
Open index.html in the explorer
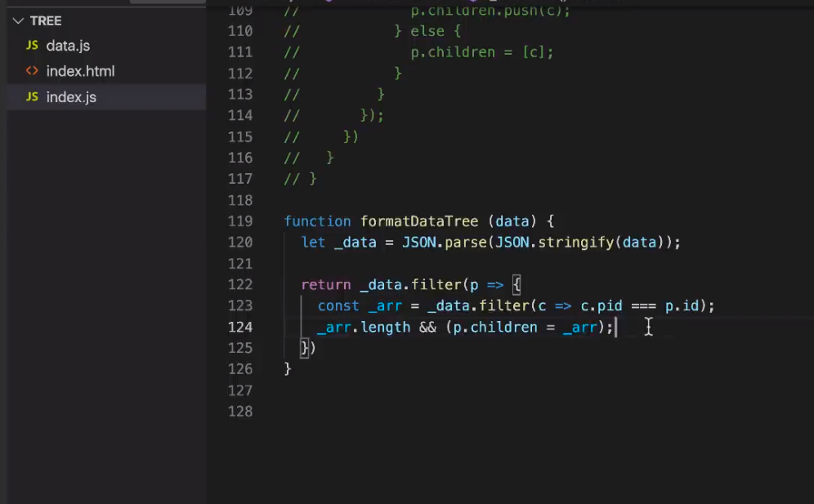pyautogui.click(x=80, y=71)
